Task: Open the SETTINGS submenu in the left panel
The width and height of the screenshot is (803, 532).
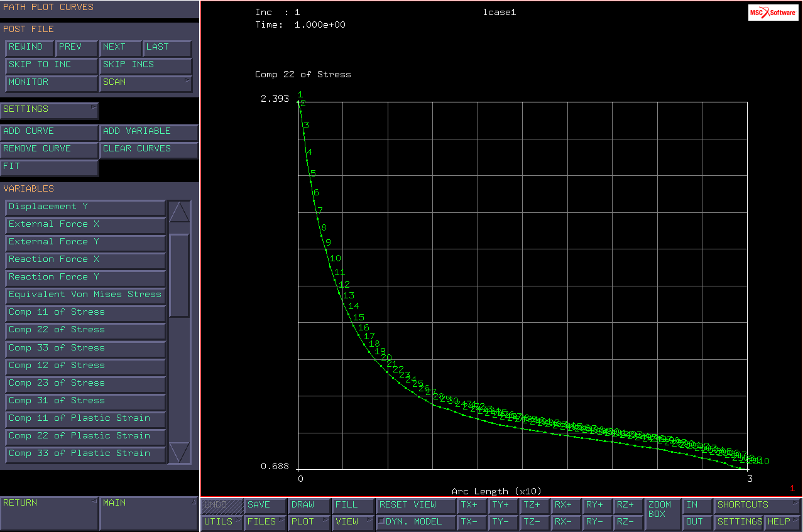Action: pos(49,110)
